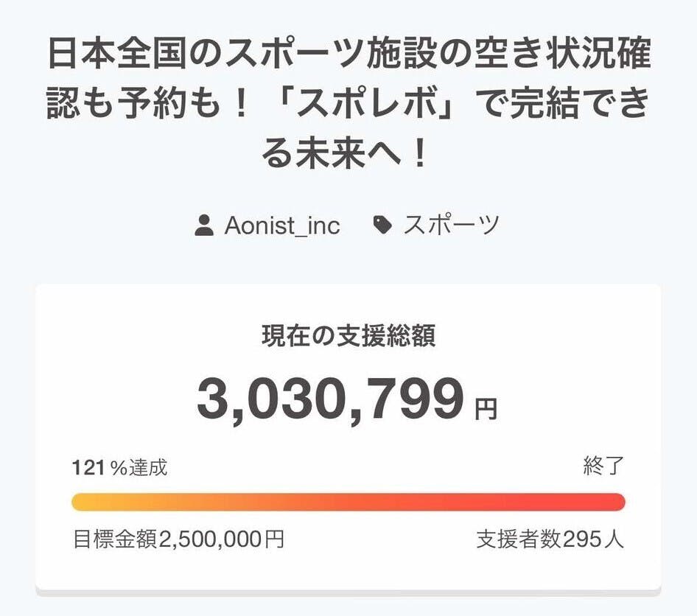
Task: Click the 終了 status label
Action: [603, 466]
